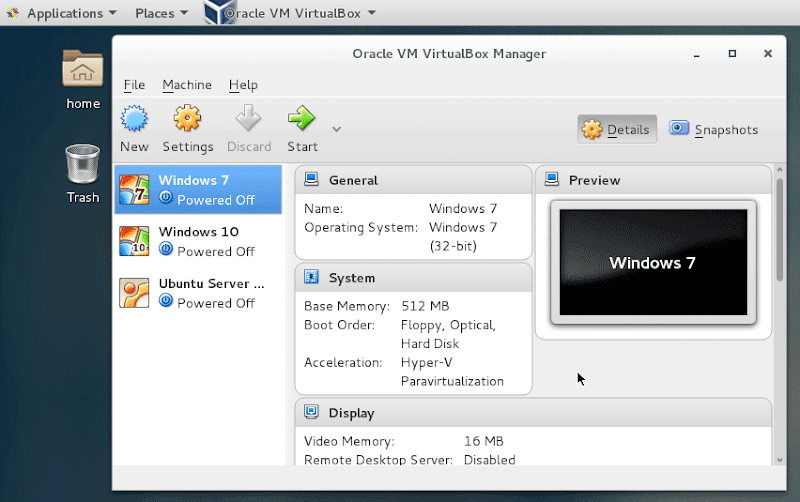The image size is (800, 502).
Task: Switch to the Snapshots view
Action: click(x=714, y=130)
